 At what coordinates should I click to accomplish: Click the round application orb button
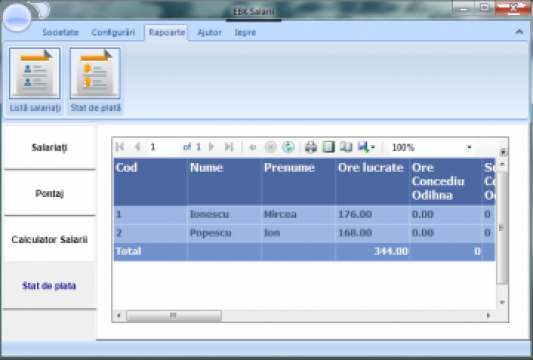17,18
